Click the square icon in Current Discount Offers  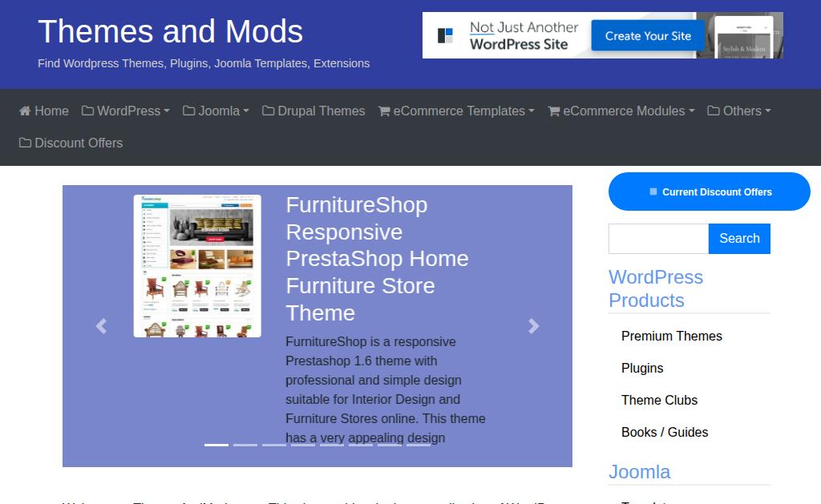pos(653,192)
